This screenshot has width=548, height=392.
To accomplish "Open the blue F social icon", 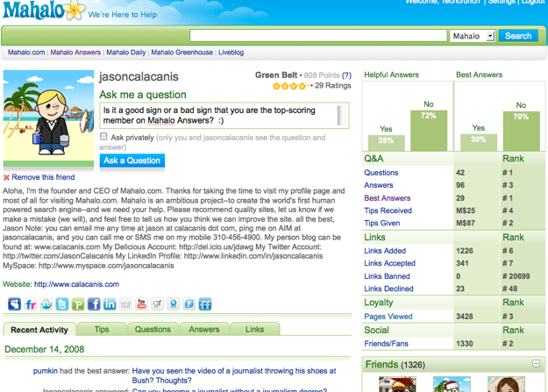I will click(189, 304).
